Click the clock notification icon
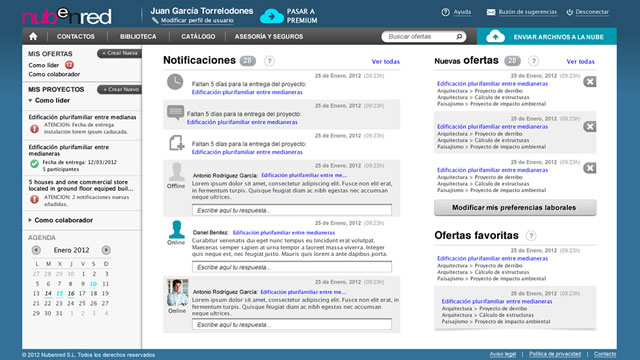This screenshot has width=640, height=360. click(175, 82)
